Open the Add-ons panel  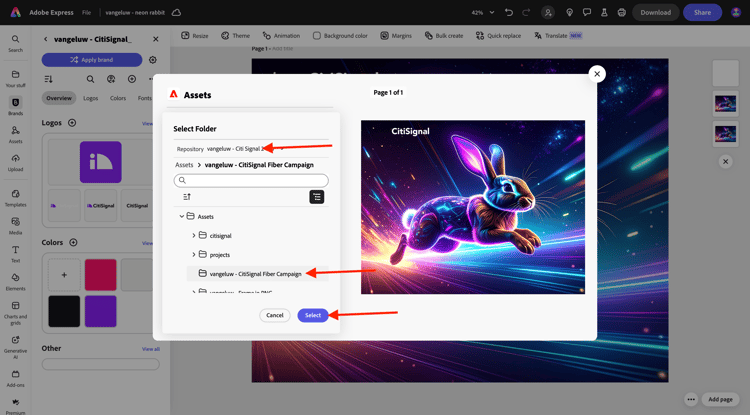point(15,378)
